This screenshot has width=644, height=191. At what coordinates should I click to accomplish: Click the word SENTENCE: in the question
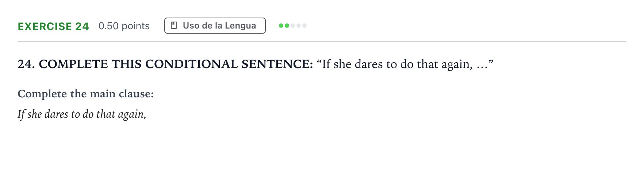[x=277, y=64]
